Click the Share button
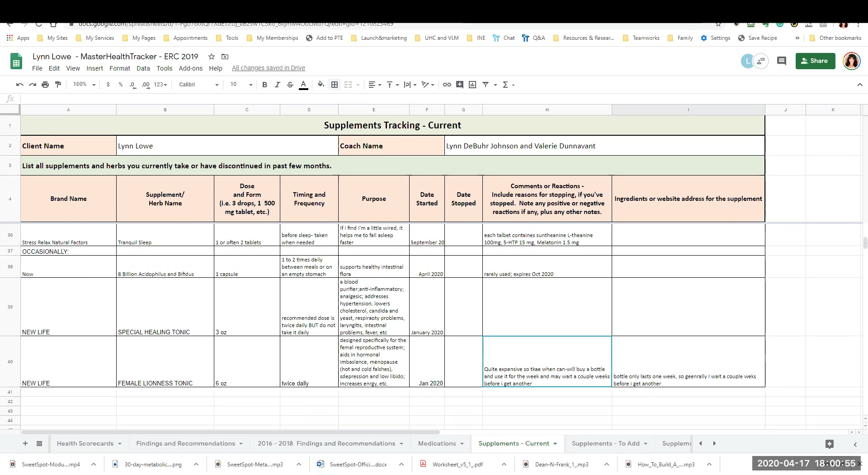The height and width of the screenshot is (475, 868). (x=815, y=61)
